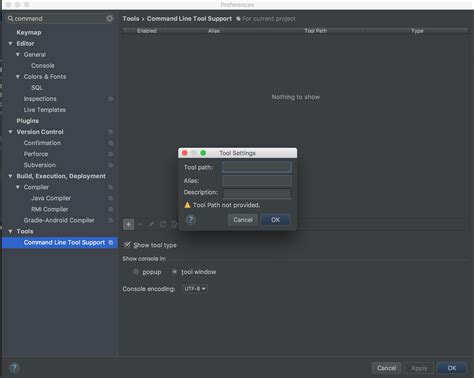Click the warning icon in Tool Settings
474x378 pixels.
click(x=187, y=205)
